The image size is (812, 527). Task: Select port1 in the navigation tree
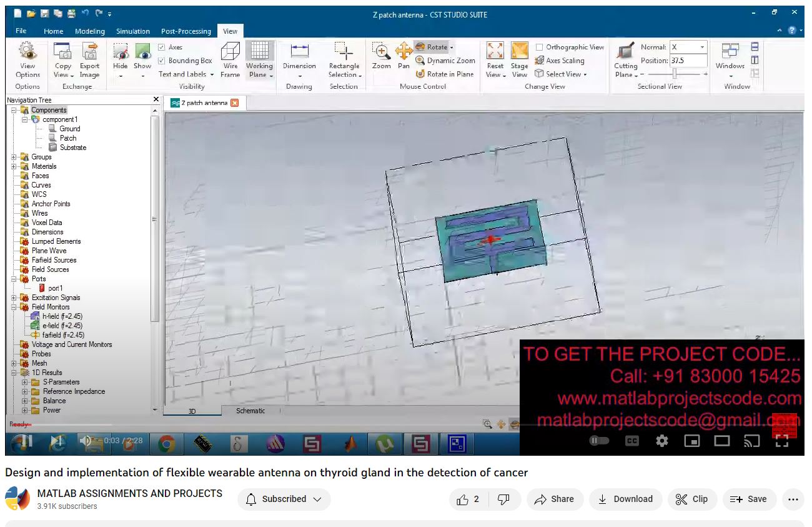click(x=55, y=288)
